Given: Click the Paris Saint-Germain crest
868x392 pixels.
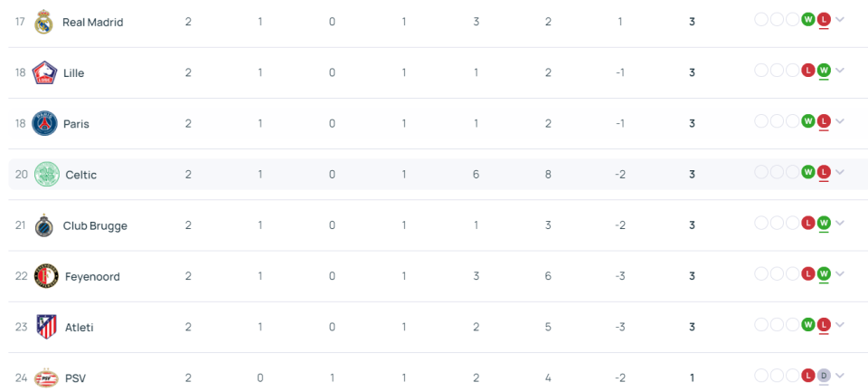Looking at the screenshot, I should [x=44, y=124].
